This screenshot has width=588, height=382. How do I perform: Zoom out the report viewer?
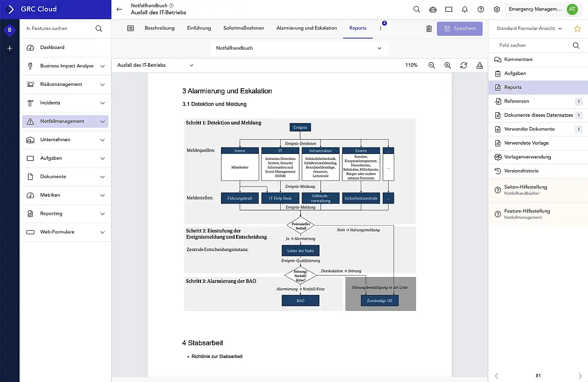pyautogui.click(x=432, y=65)
